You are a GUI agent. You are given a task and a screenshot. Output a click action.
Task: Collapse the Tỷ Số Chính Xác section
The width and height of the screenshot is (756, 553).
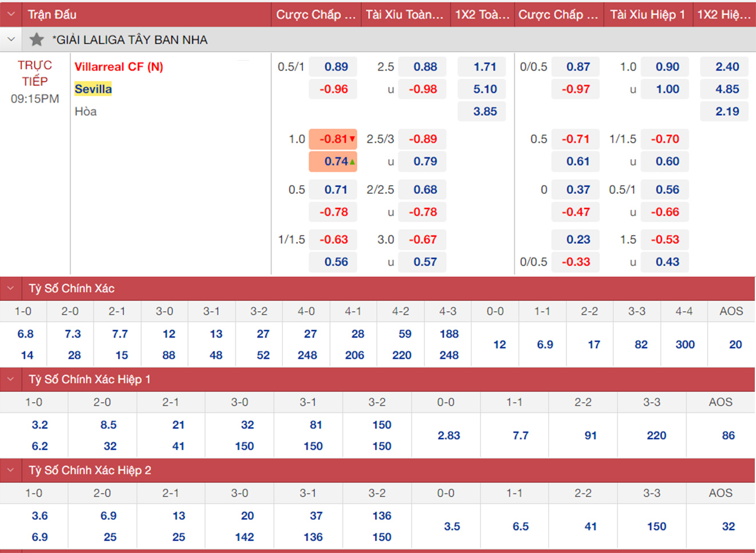tap(11, 288)
